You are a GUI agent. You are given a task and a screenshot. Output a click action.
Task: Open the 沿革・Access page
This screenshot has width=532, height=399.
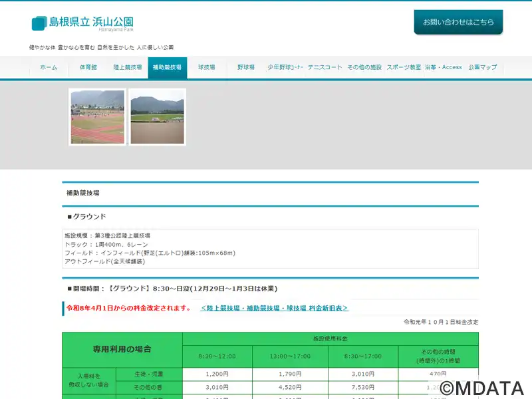444,68
